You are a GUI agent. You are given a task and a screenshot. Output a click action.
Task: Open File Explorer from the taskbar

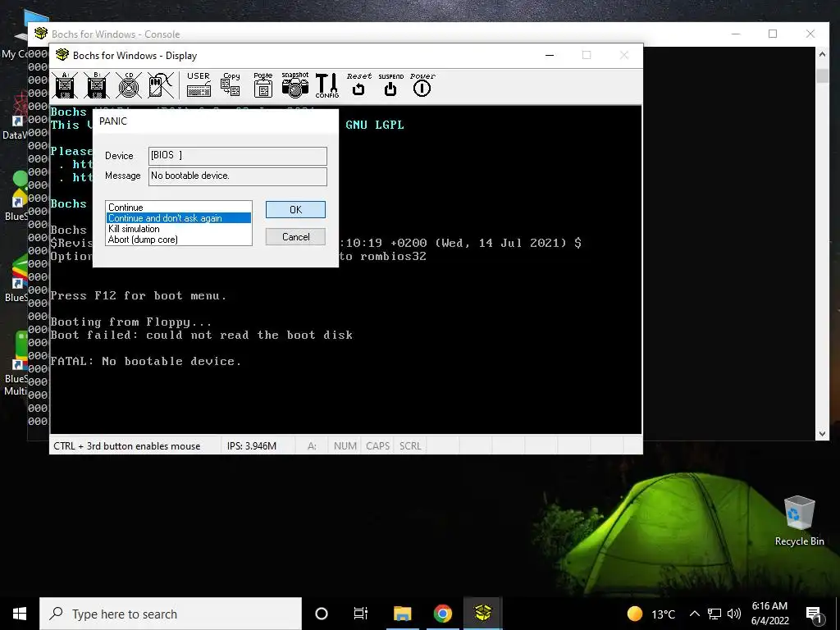(x=402, y=614)
